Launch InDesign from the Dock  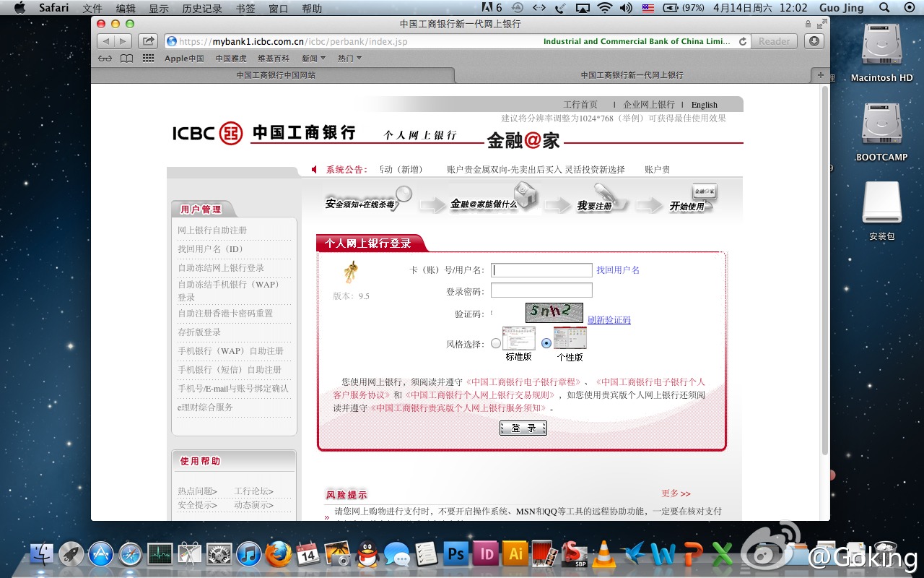(x=486, y=554)
